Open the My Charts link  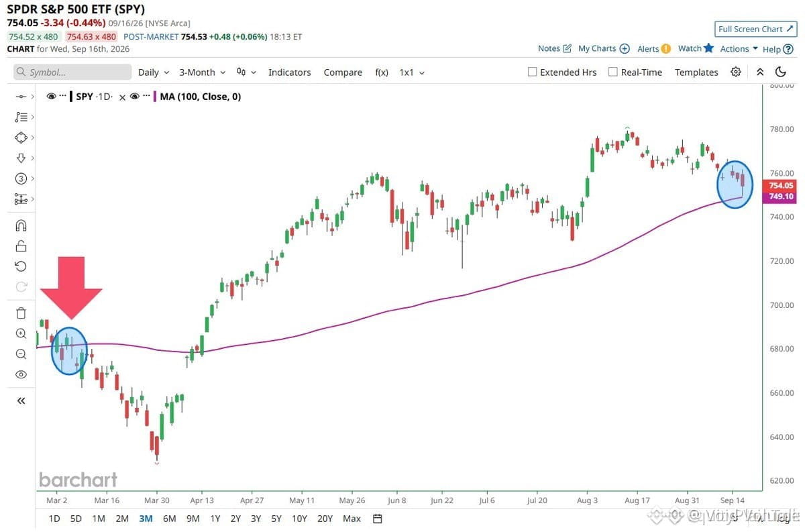(604, 48)
